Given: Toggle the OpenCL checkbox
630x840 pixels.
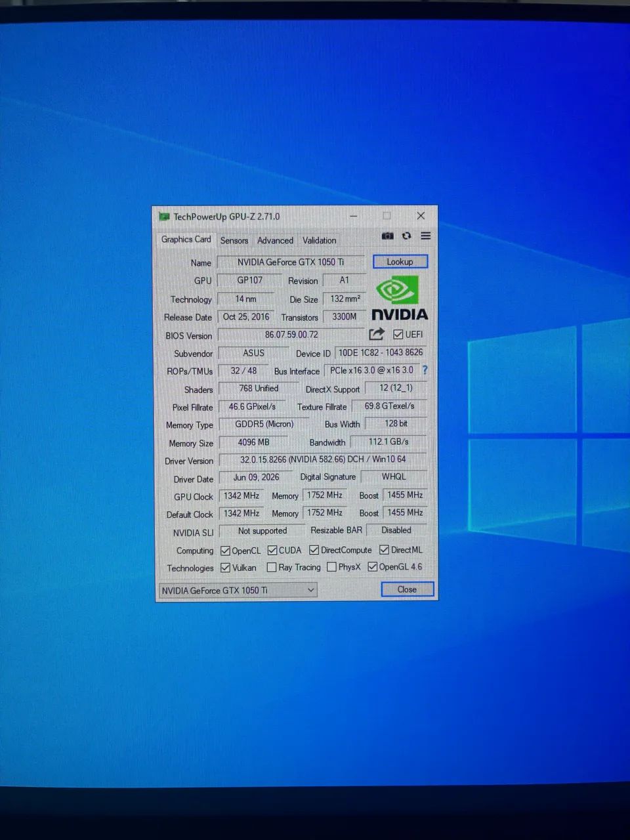Looking at the screenshot, I should tap(225, 551).
